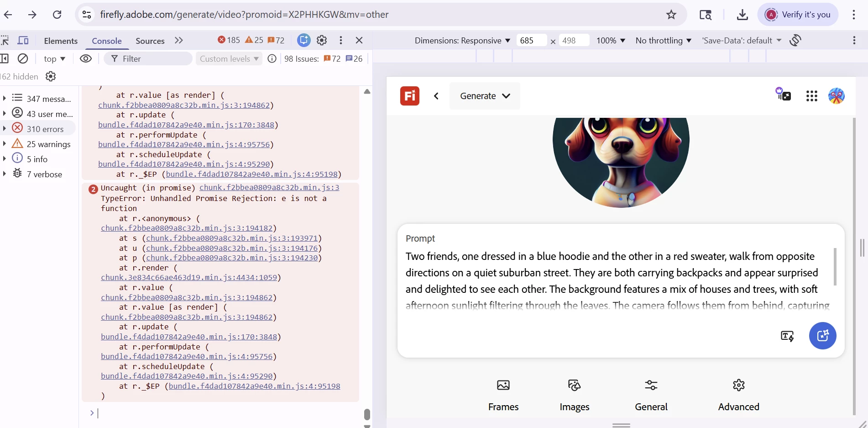Open the 100% zoom dropdown
The image size is (868, 428).
pos(611,40)
